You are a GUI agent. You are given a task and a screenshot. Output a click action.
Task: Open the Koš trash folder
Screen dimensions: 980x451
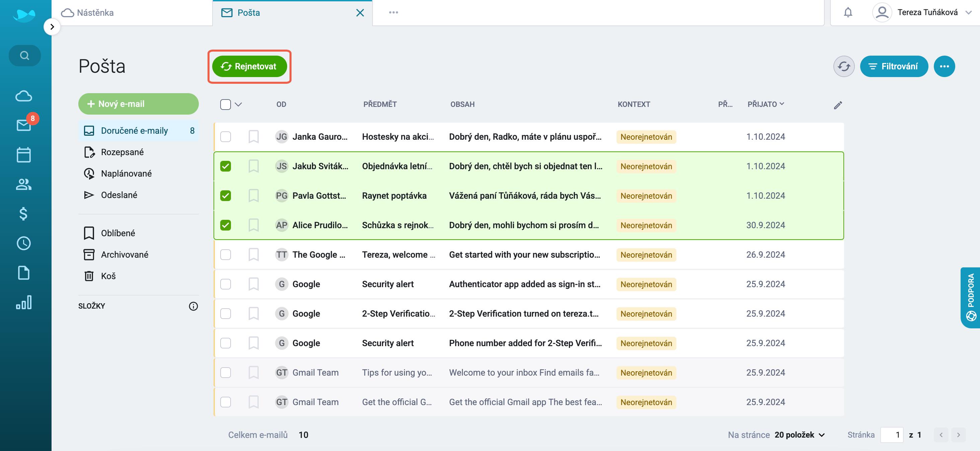(x=139, y=276)
